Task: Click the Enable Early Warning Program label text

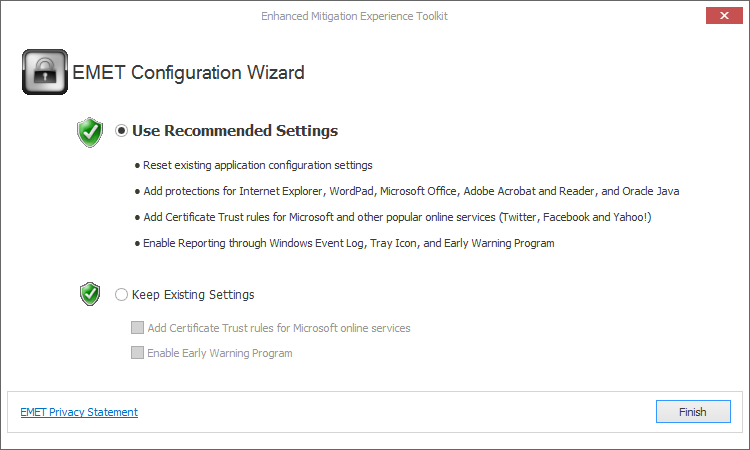Action: click(220, 353)
